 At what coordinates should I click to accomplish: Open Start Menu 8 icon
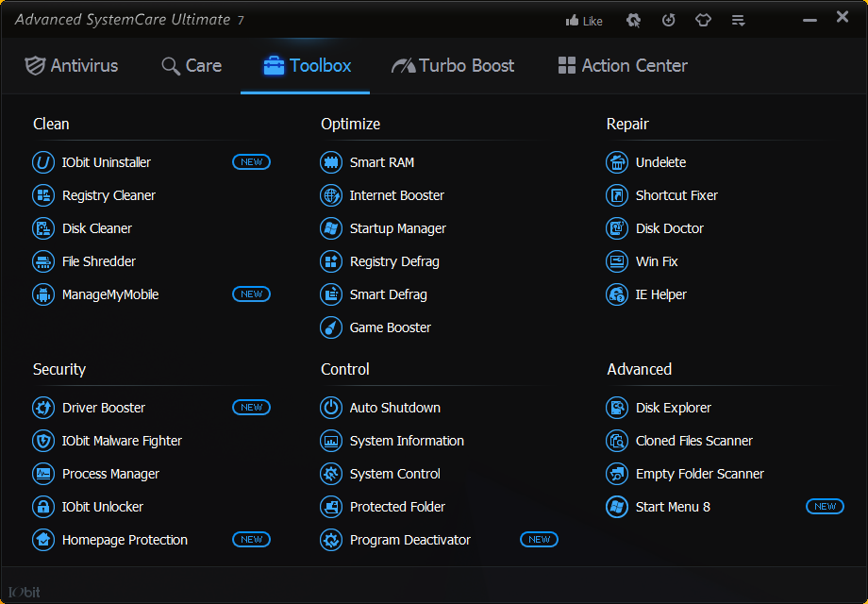(617, 507)
